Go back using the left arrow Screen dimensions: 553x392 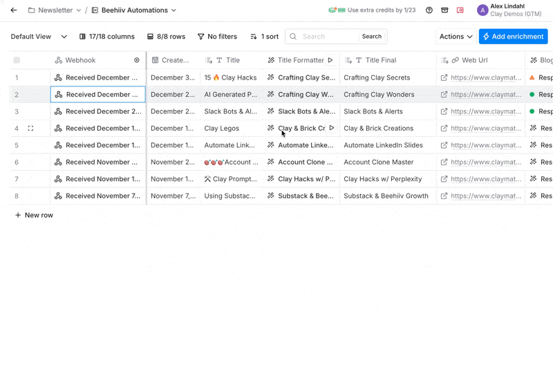(x=14, y=10)
